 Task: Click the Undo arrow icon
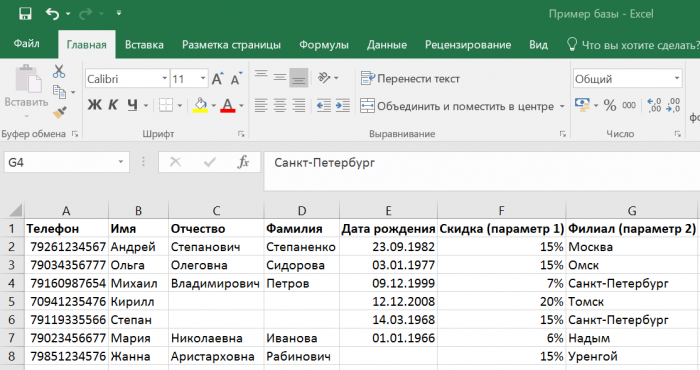pyautogui.click(x=52, y=14)
